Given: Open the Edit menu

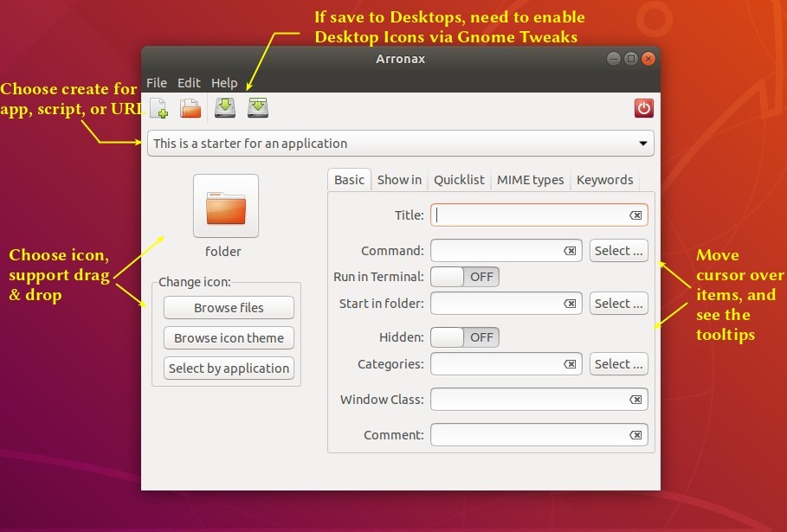Looking at the screenshot, I should point(189,83).
